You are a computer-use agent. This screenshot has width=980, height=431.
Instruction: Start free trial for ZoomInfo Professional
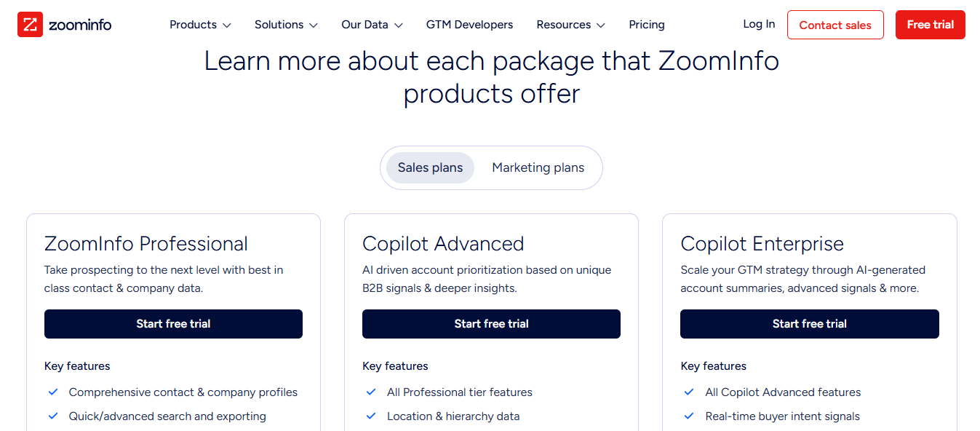[x=173, y=323]
